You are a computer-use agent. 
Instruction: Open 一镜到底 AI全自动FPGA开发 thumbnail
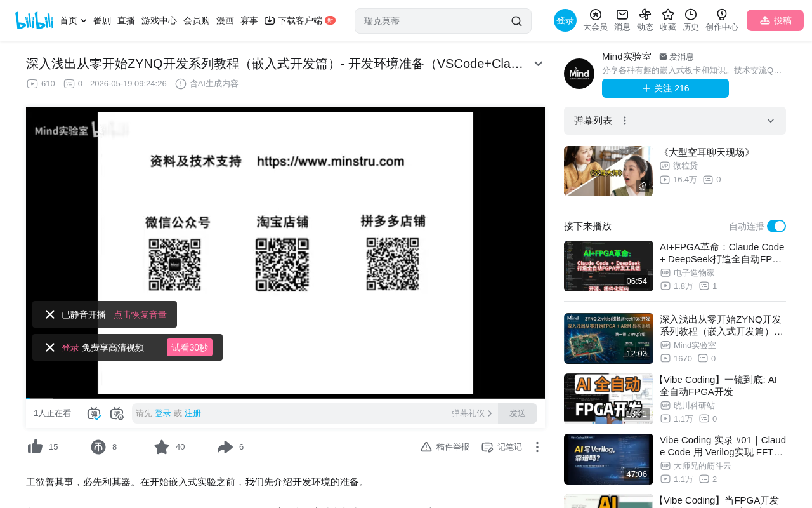(x=608, y=399)
